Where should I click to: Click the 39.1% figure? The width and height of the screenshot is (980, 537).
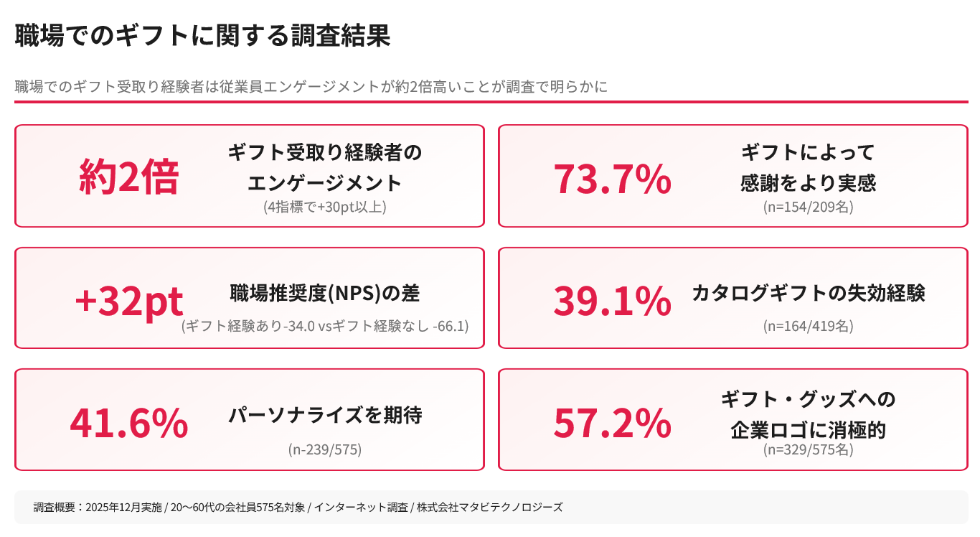click(x=612, y=301)
